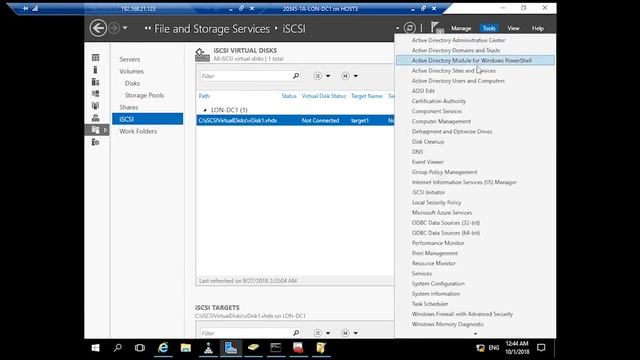
Task: Open Performance Monitor tool
Action: 438,243
